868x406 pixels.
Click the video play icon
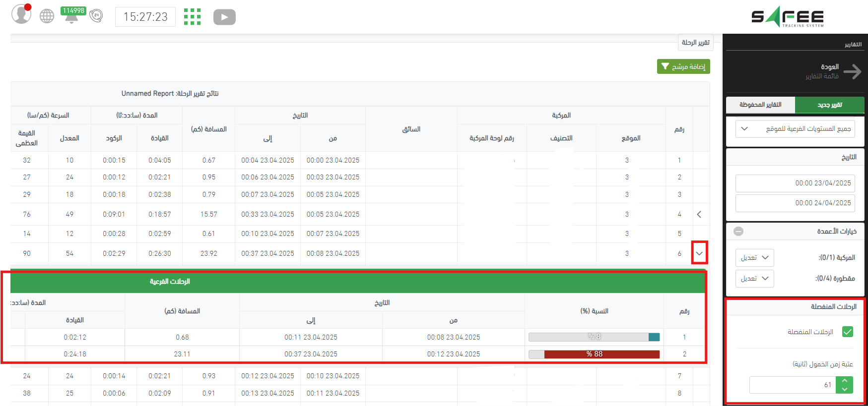tap(224, 17)
